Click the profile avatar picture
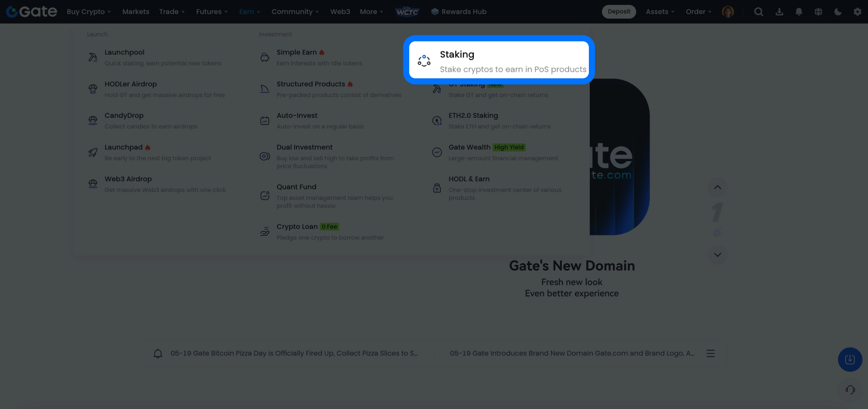Screen dimensions: 868x409 (728, 11)
